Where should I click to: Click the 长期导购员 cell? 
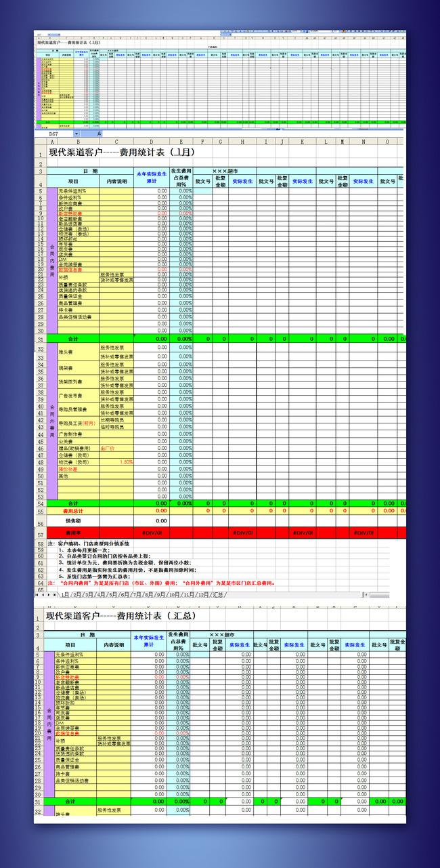tap(116, 420)
